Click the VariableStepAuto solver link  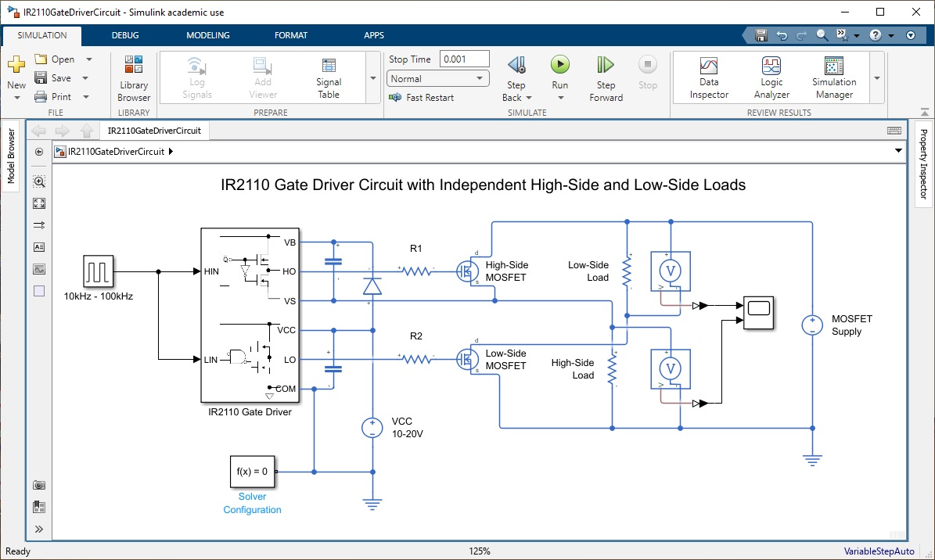click(879, 551)
